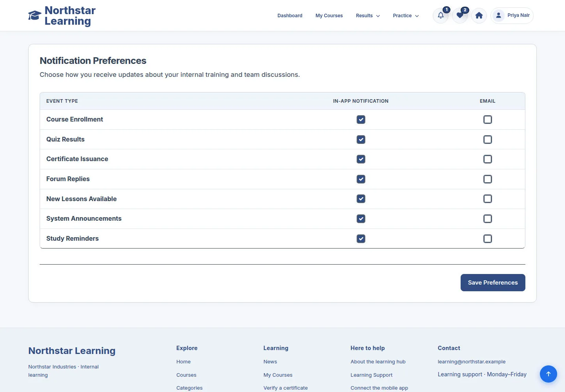The image size is (565, 392).
Task: Uncheck in-app notification for Quiz Results
Action: pyautogui.click(x=361, y=140)
